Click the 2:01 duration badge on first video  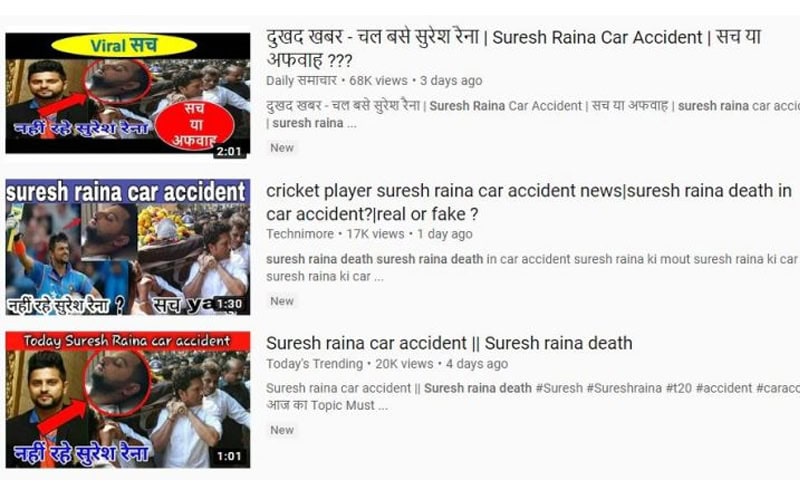(229, 151)
